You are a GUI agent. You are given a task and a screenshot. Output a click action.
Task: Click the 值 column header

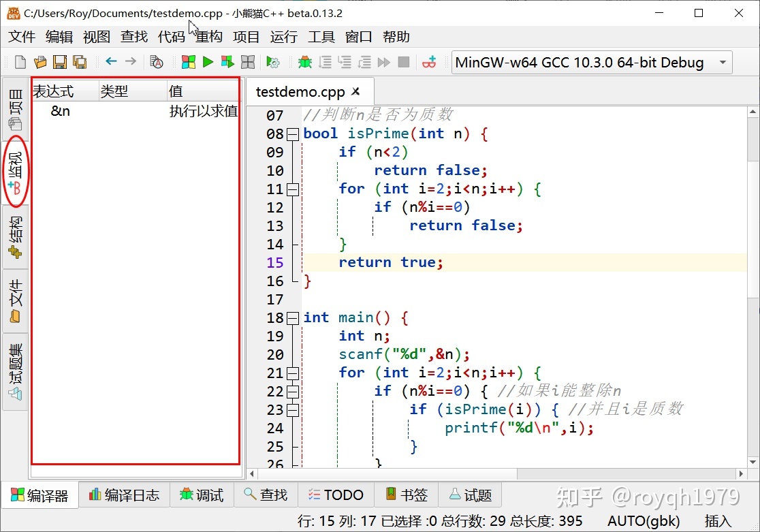(x=203, y=91)
